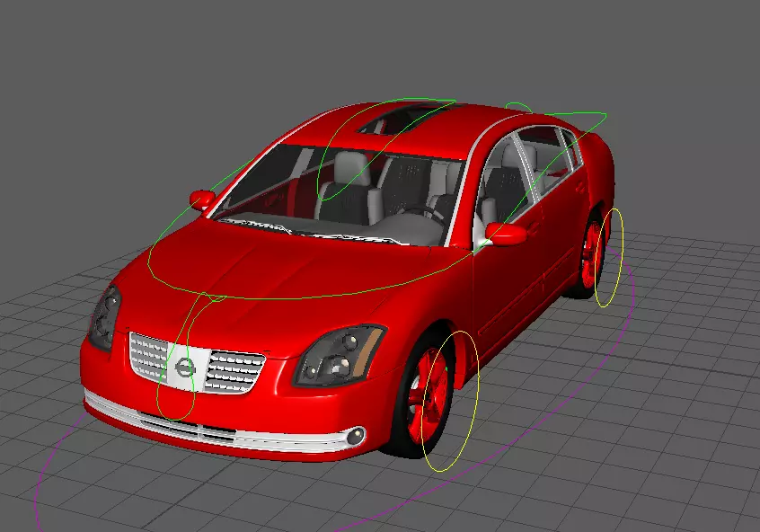The height and width of the screenshot is (532, 760).
Task: Click the headlight on the car's far side
Action: [104, 318]
